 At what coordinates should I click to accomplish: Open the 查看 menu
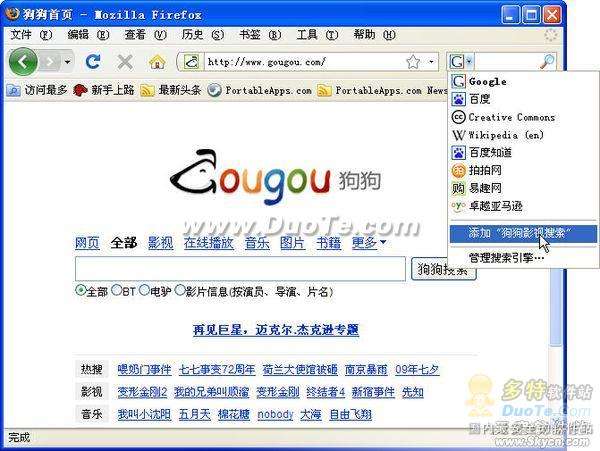coord(145,35)
